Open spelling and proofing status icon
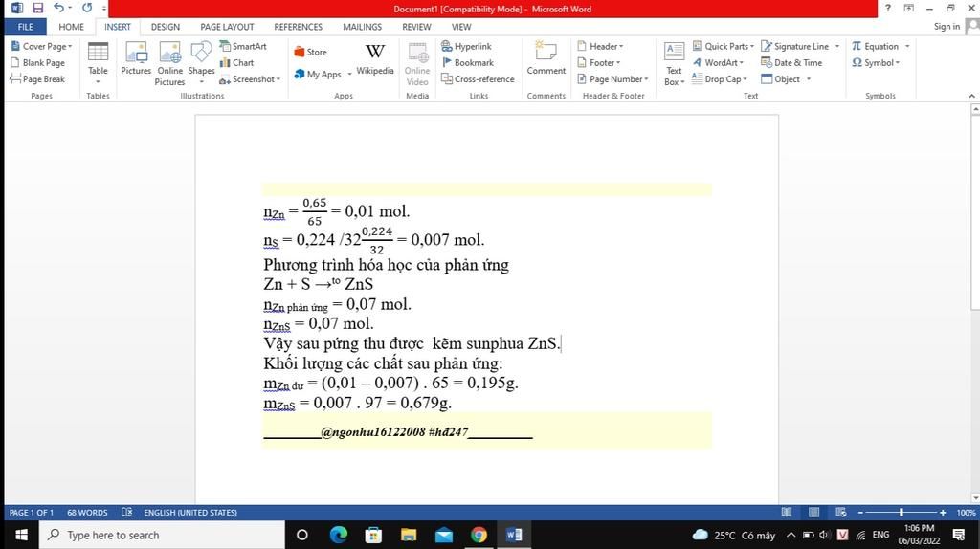The height and width of the screenshot is (549, 980). [x=127, y=512]
